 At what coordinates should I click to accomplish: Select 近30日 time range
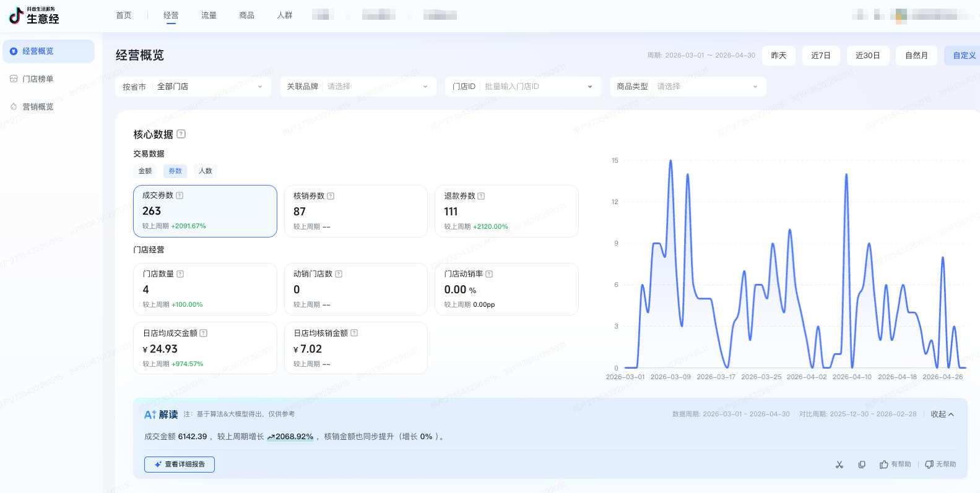868,56
